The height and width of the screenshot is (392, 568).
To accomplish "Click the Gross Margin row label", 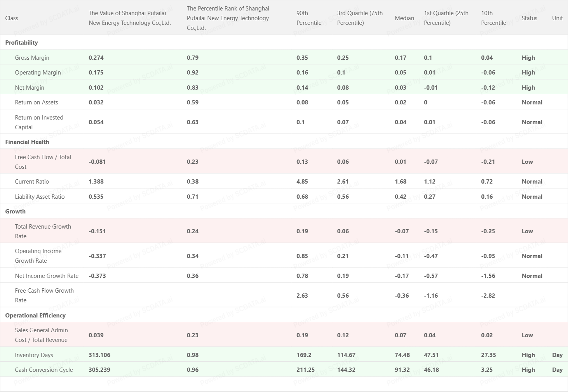I will tap(32, 58).
